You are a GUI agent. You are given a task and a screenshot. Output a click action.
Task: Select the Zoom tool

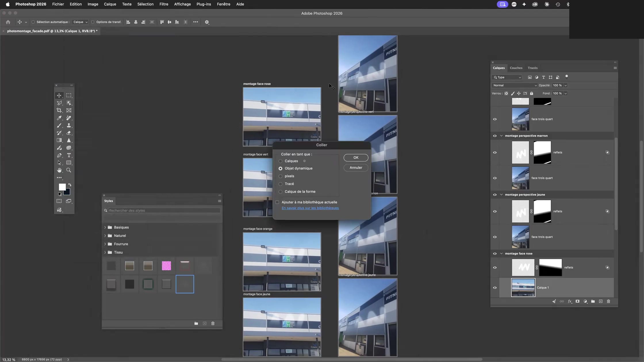(69, 170)
